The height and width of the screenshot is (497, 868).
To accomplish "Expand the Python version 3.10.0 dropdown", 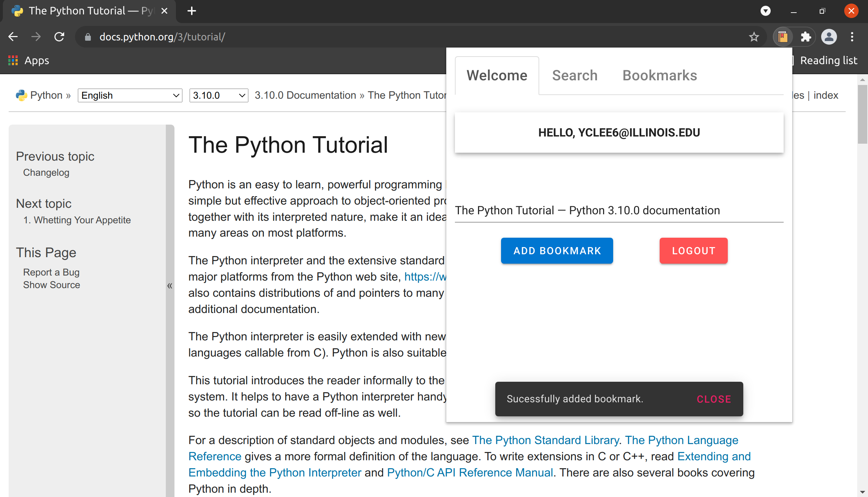I will pyautogui.click(x=218, y=95).
